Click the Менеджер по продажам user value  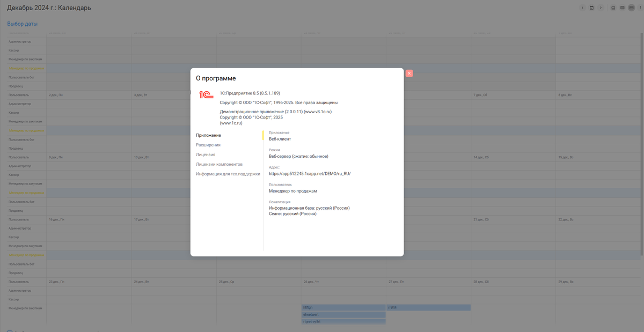click(x=293, y=191)
